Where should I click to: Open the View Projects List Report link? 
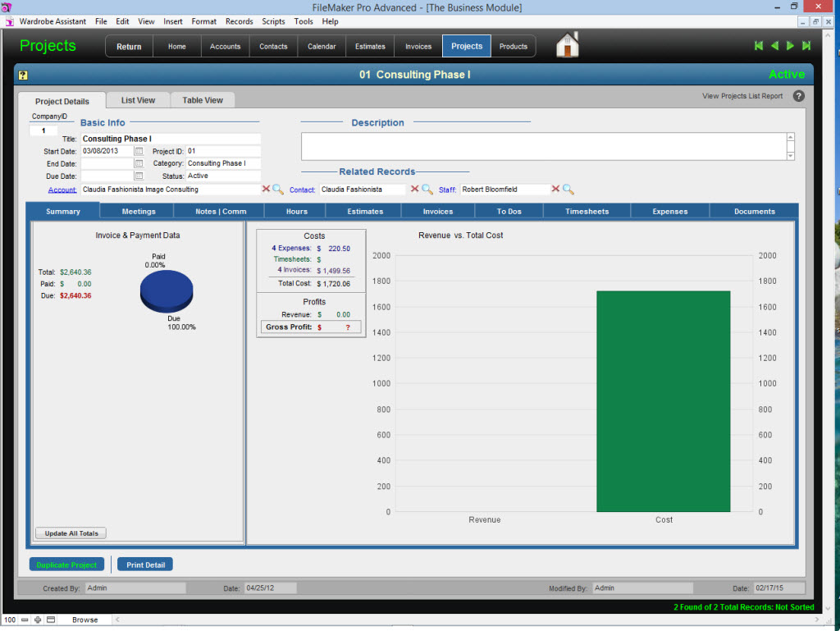(x=742, y=96)
